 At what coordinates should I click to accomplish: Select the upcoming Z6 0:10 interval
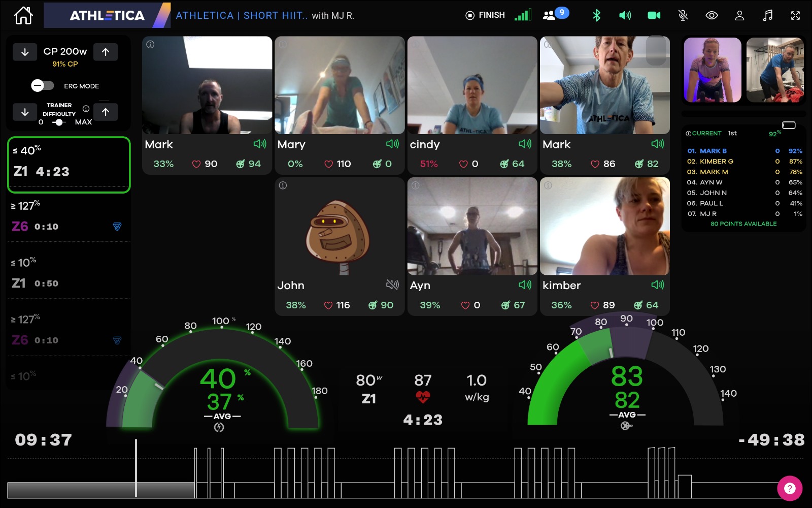[69, 218]
